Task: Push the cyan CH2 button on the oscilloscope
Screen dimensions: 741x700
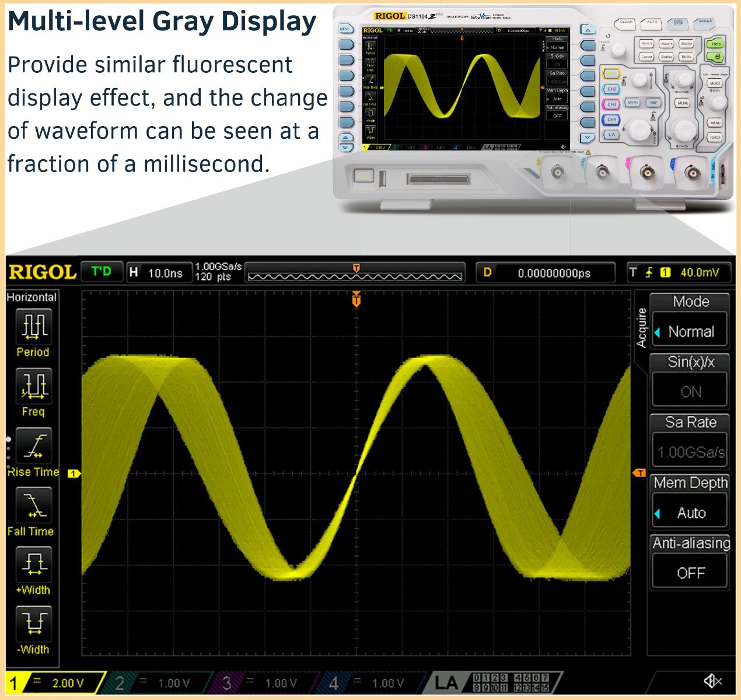Action: pos(611,89)
